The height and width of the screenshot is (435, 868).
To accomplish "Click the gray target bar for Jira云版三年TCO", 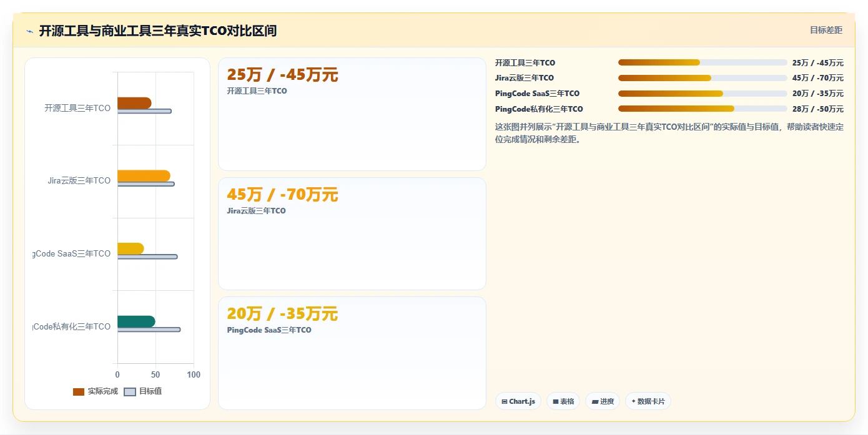I will [145, 184].
